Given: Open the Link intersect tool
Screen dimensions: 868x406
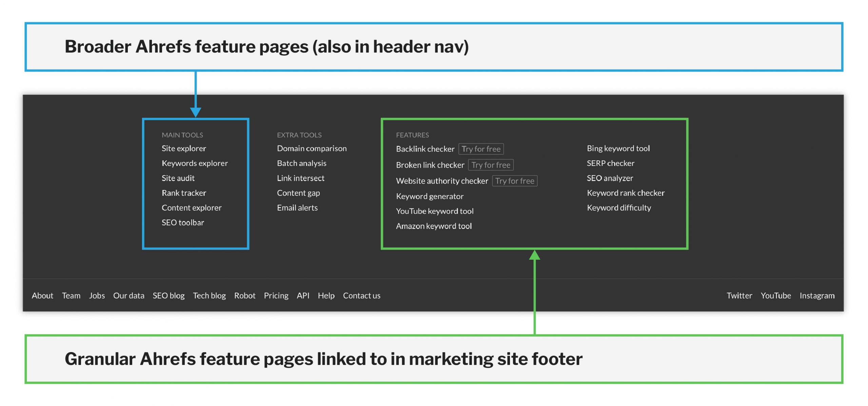Looking at the screenshot, I should click(300, 178).
